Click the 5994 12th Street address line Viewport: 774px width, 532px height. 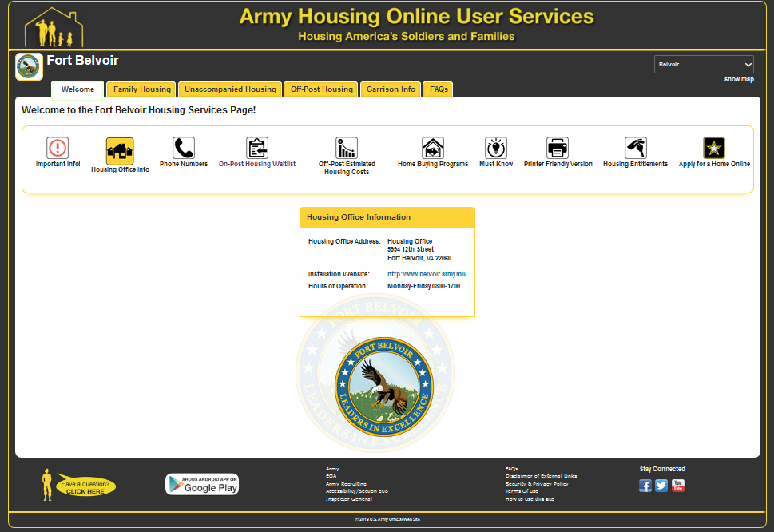pyautogui.click(x=411, y=250)
